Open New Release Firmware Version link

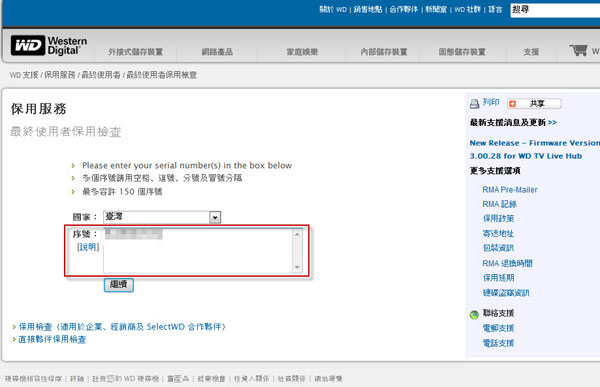pyautogui.click(x=535, y=149)
